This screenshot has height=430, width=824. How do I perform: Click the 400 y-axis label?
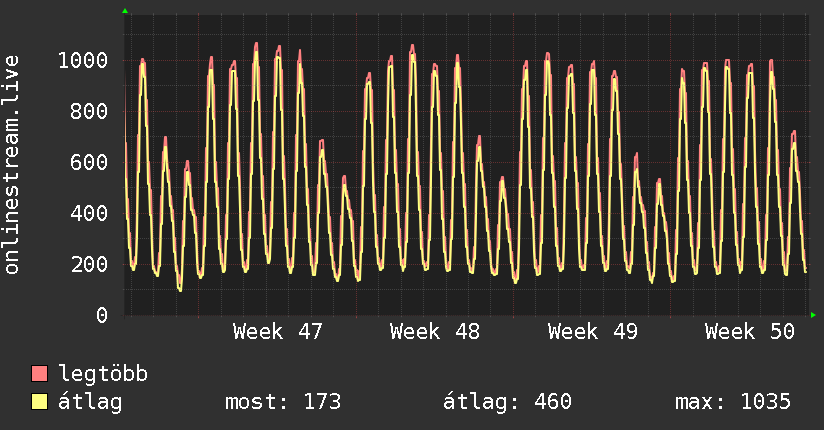[x=89, y=213]
